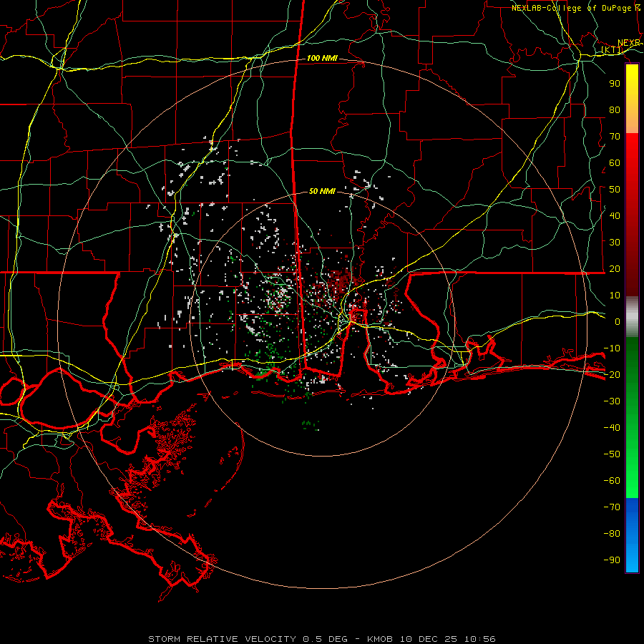Click the "NEXLAB-College of DuPage" credit text
Image resolution: width=644 pixels, height=644 pixels.
click(572, 8)
